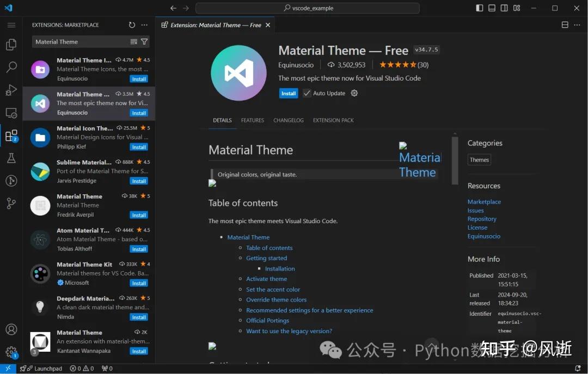Switch to the DETAILS tab

click(222, 120)
